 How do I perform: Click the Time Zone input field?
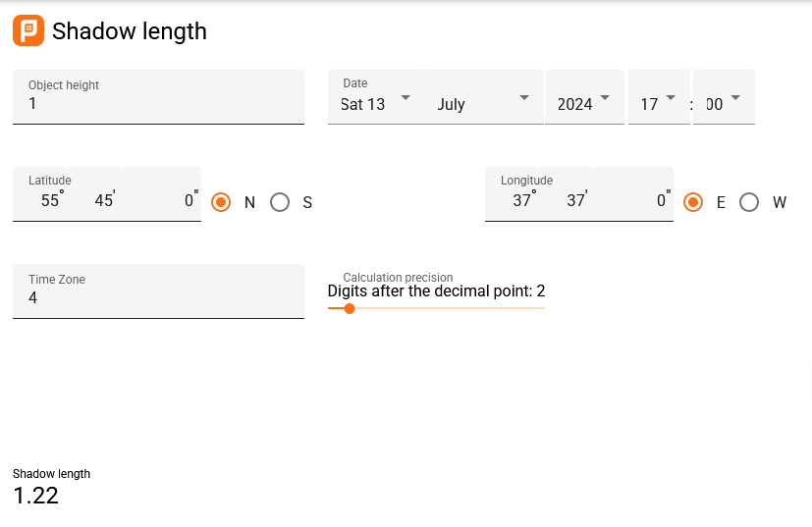158,291
